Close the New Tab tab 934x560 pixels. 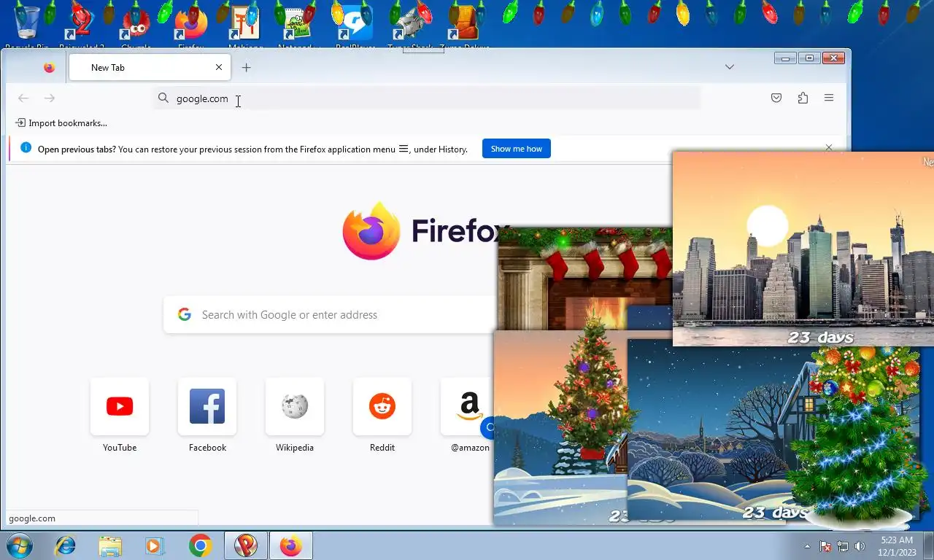click(x=219, y=67)
